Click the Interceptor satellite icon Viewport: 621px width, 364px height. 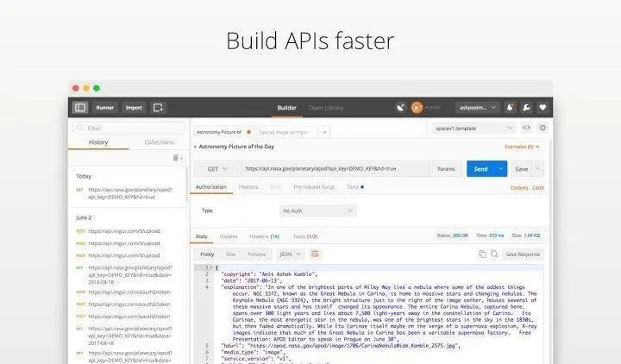coord(400,107)
